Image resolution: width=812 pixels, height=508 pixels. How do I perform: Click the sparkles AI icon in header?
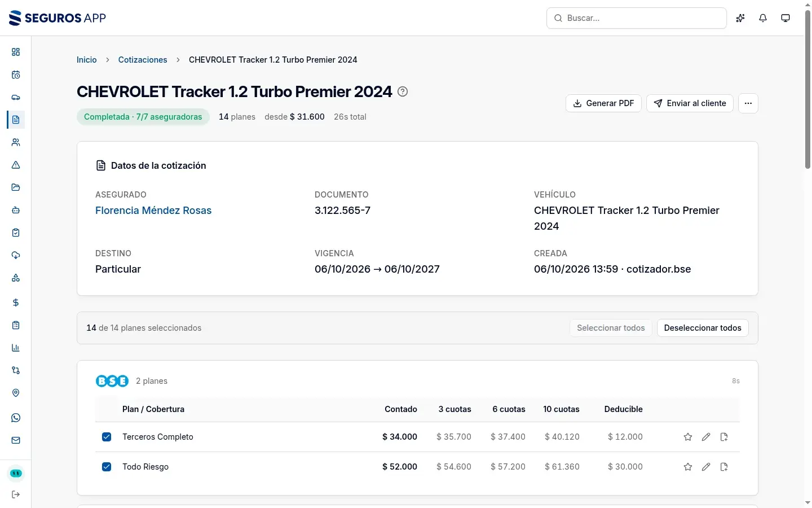[x=740, y=18]
